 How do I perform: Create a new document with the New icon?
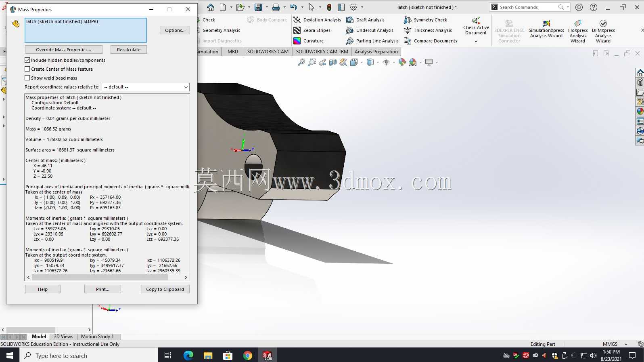[x=223, y=7]
